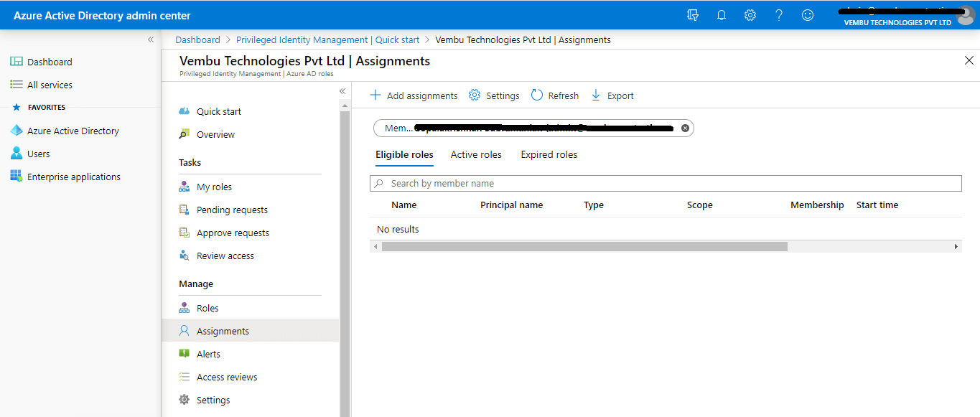Collapse the left navigation sidebar
Viewport: 980px width, 417px height.
tap(151, 39)
